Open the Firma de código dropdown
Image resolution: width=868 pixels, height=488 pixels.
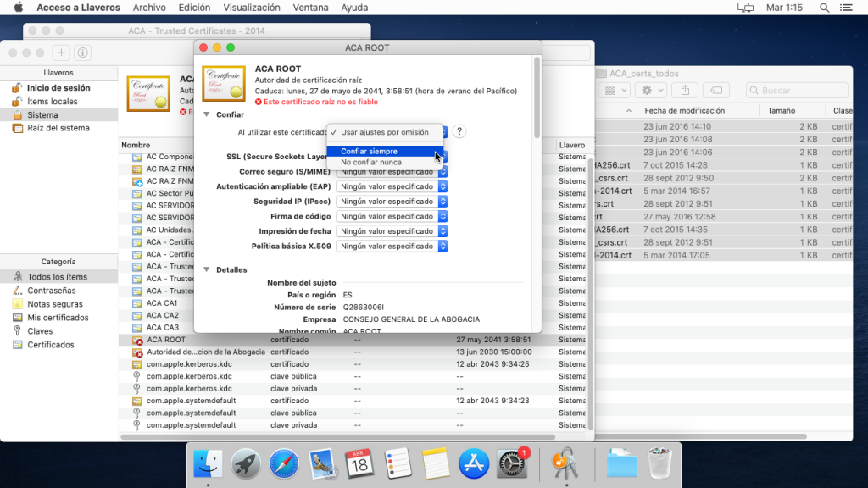tap(392, 216)
